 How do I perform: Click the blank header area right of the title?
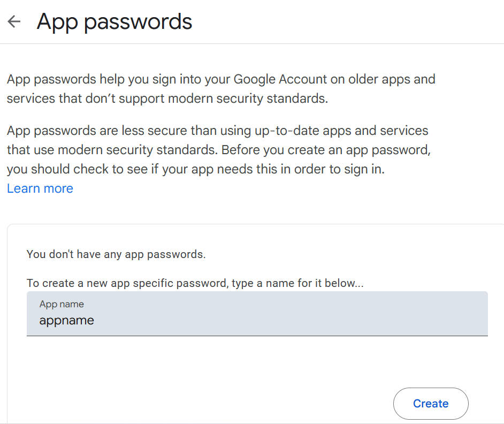click(x=348, y=21)
